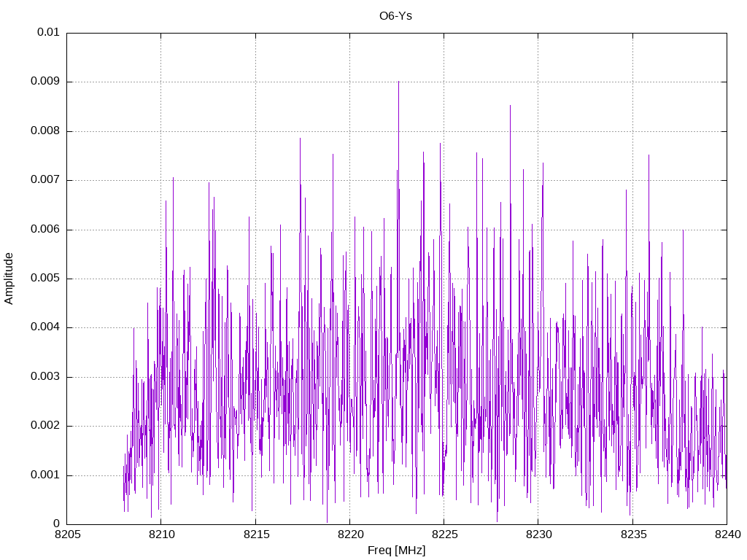The height and width of the screenshot is (560, 747).
Task: Click the y-axis tick label 0.007
Action: pyautogui.click(x=45, y=179)
